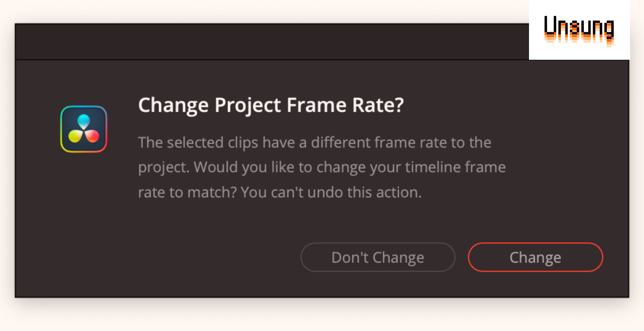Screen dimensions: 644x331
Task: Click the Unsung logo in the corner
Action: (x=579, y=30)
